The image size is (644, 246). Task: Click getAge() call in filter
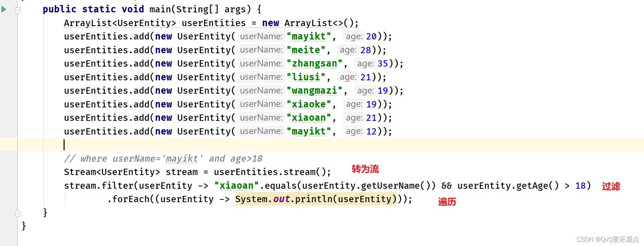537,185
